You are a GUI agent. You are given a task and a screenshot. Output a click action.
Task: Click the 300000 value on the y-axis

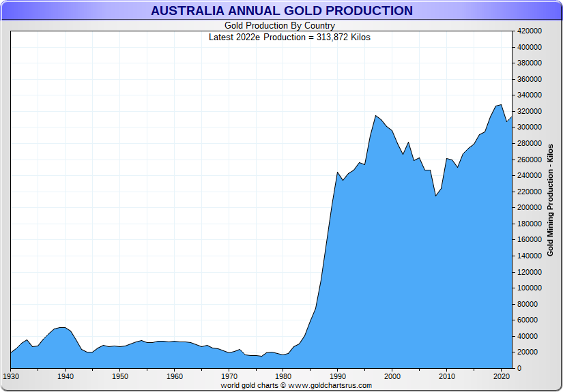click(530, 127)
